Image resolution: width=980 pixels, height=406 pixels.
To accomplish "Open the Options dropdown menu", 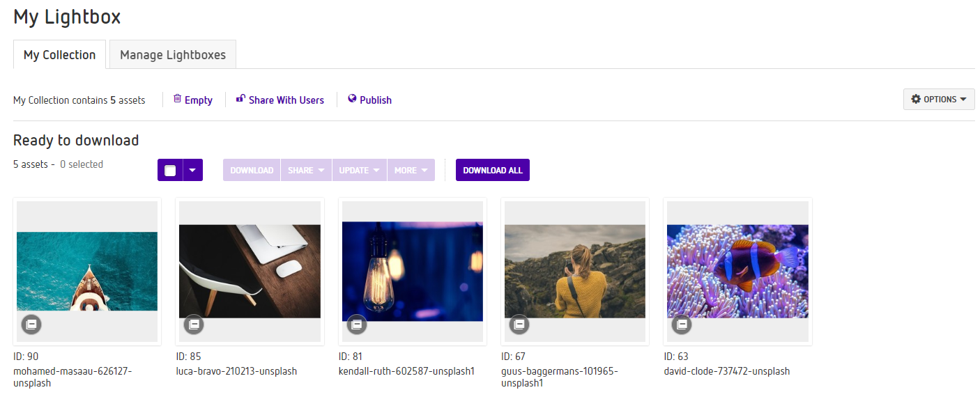I will tap(939, 100).
